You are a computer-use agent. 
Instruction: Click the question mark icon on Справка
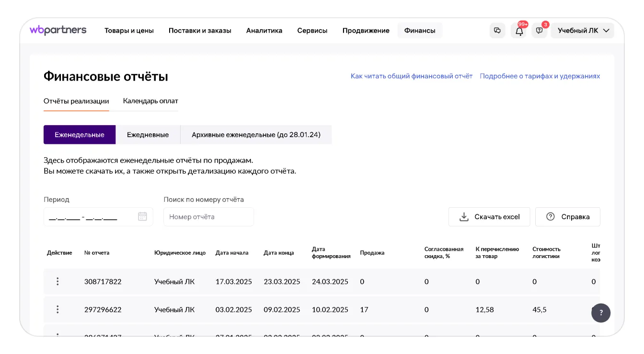click(551, 217)
